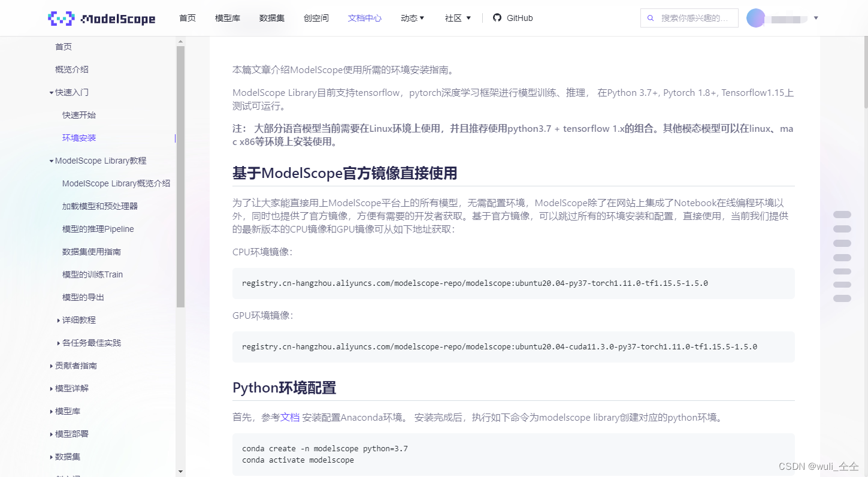Screen dimensions: 868x477
Task: Click inside the search input box
Action: click(695, 18)
